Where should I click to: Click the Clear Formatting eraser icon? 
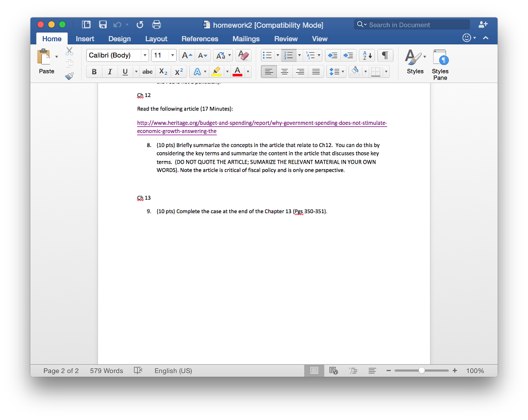(x=242, y=55)
